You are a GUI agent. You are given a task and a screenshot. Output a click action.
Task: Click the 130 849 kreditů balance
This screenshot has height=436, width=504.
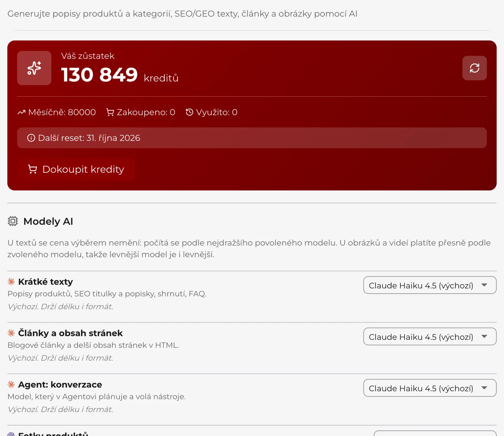(x=120, y=75)
